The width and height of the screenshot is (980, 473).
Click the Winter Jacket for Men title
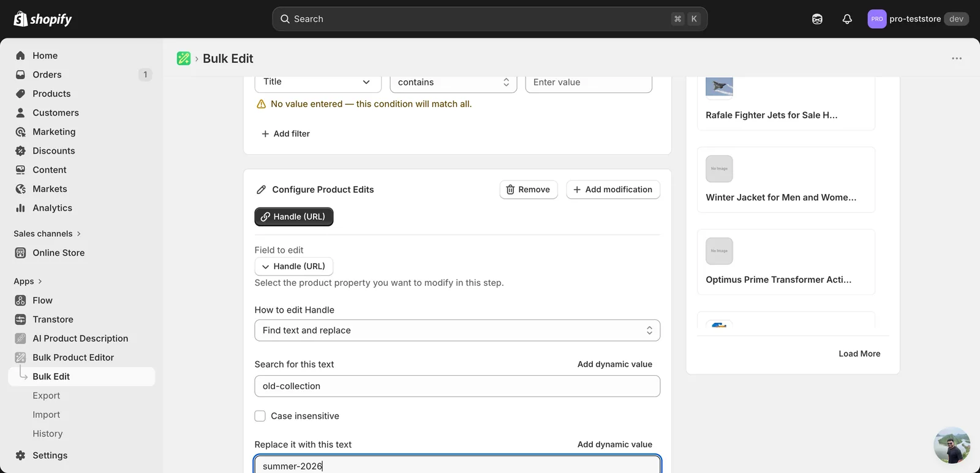(781, 197)
